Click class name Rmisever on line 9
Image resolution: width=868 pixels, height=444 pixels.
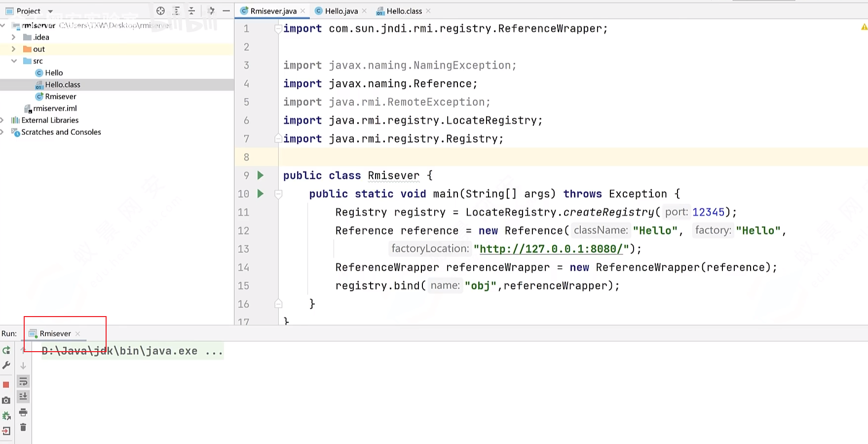[394, 175]
